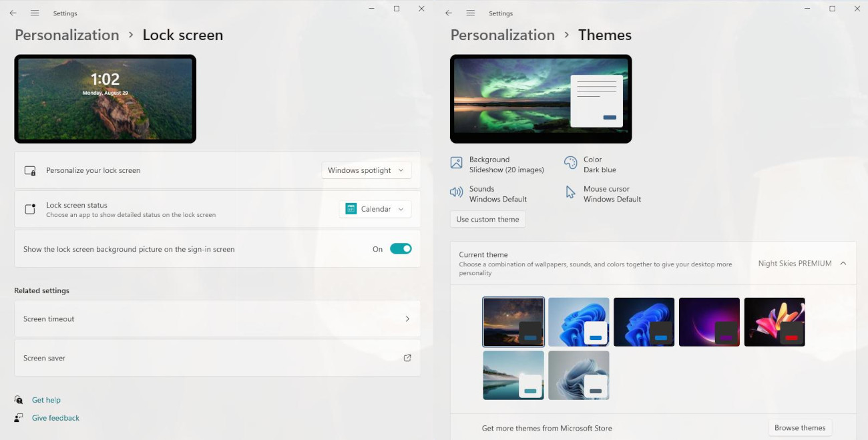Open Mouse cursor Windows Default settings
868x440 pixels.
(x=604, y=194)
